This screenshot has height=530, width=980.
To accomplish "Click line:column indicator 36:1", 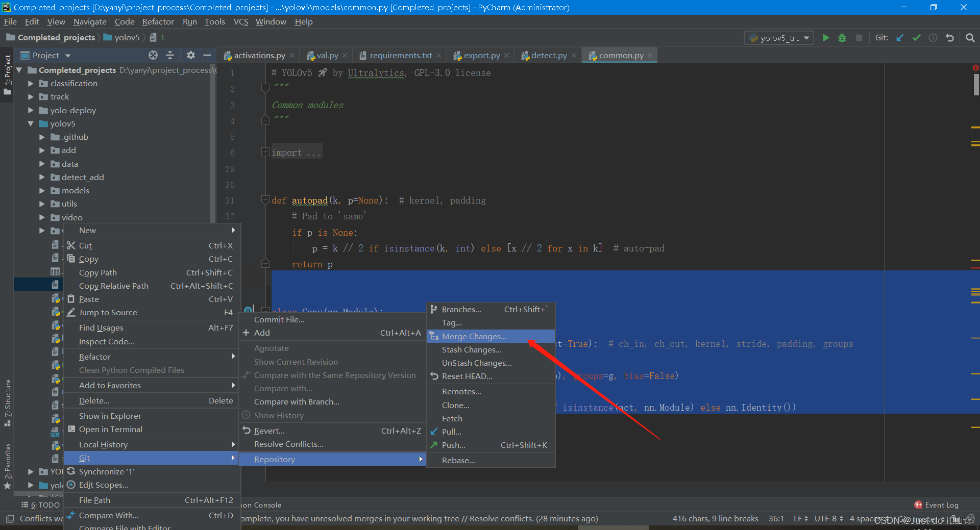I will (x=776, y=518).
